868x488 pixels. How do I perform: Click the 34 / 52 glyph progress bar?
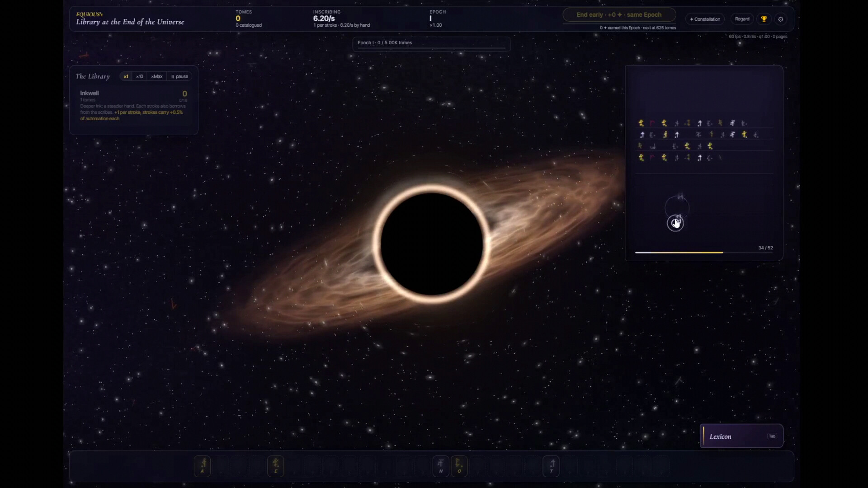[x=704, y=252]
